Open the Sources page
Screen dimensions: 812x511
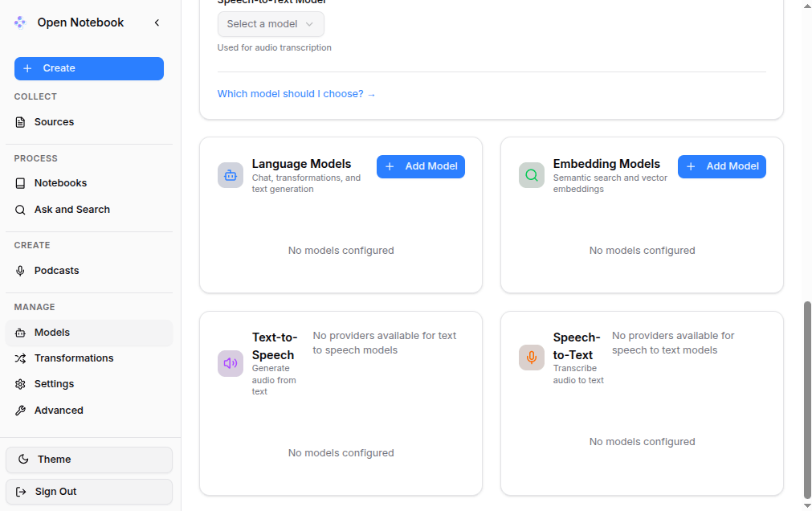(x=54, y=122)
